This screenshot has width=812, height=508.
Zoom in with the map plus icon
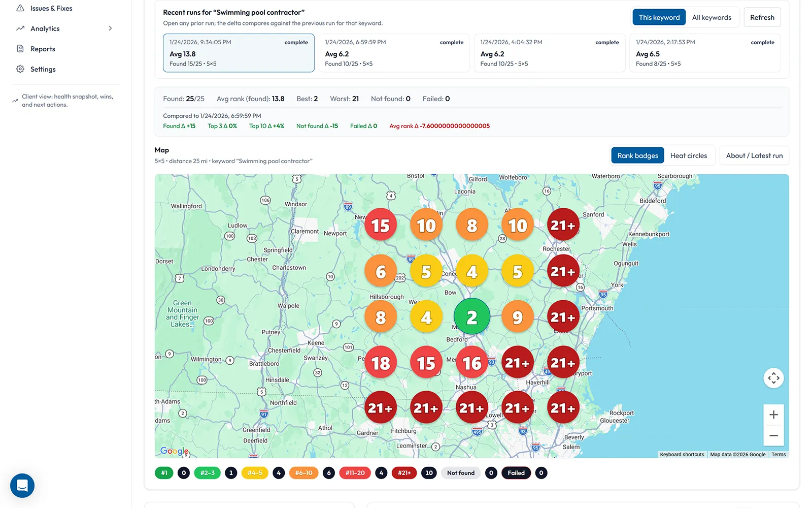tap(773, 415)
